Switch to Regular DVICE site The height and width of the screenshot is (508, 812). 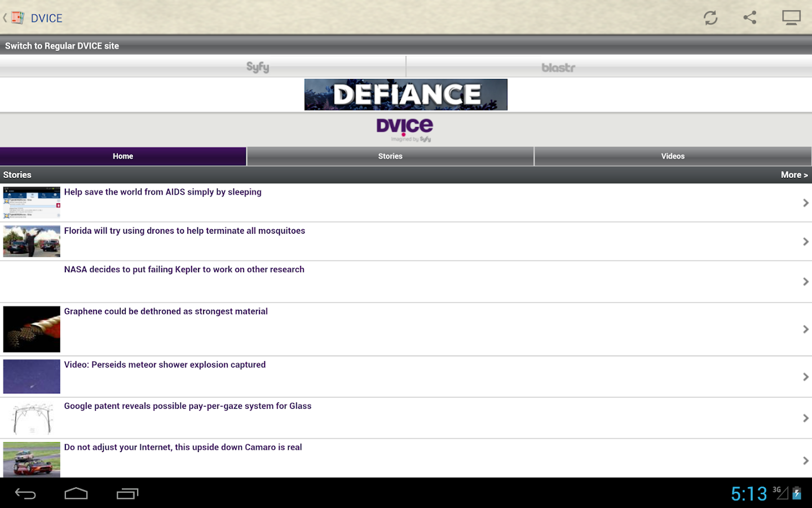point(62,46)
